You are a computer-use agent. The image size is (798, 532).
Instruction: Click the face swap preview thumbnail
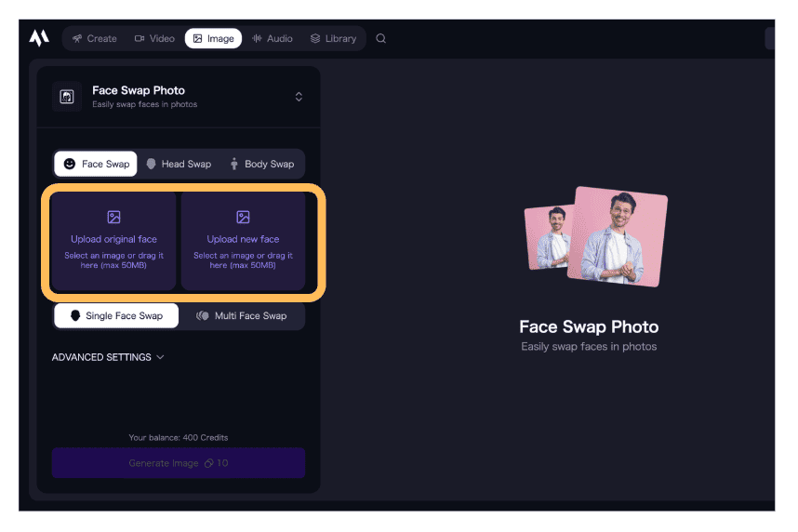[595, 236]
